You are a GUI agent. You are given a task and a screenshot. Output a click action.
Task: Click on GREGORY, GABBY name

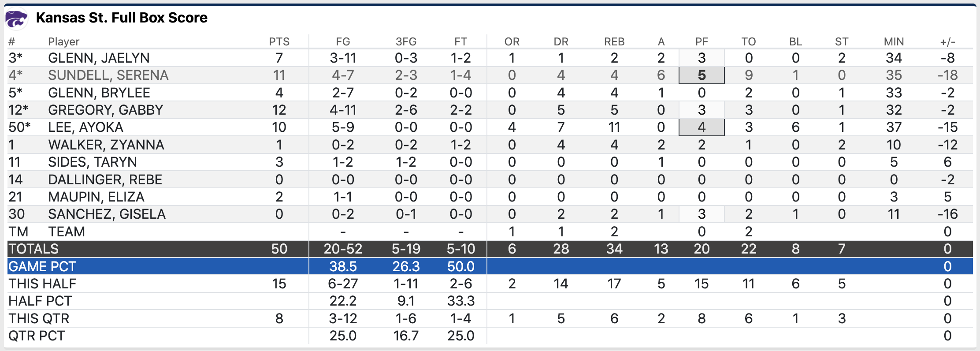(x=105, y=110)
